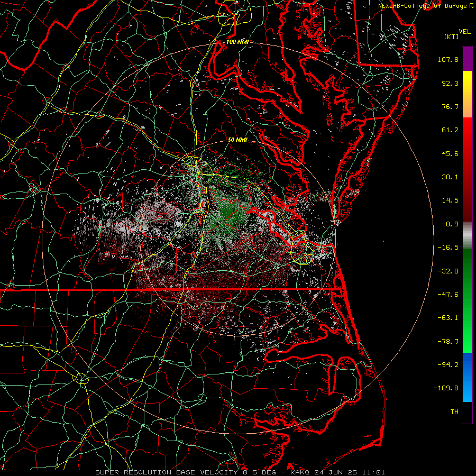
Task: Click the 61.2 legend value
Action: click(450, 130)
